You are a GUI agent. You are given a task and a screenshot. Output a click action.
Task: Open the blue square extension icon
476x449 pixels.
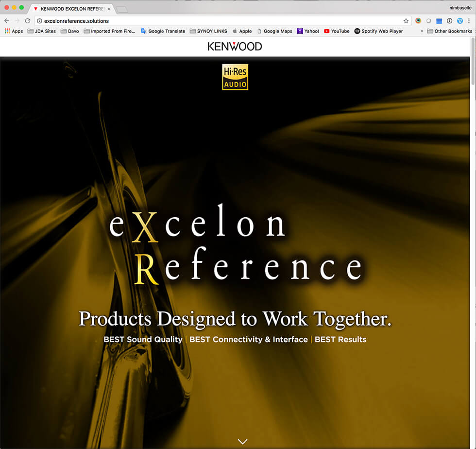tap(439, 21)
